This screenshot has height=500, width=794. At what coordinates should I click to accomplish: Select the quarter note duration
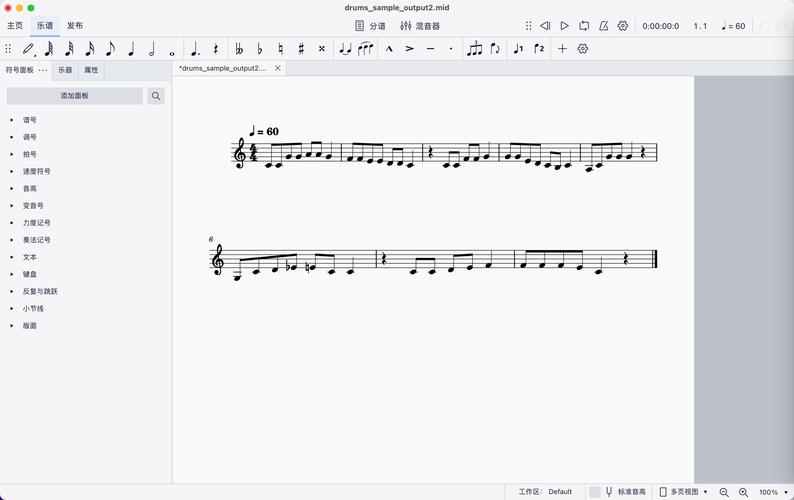coord(131,49)
